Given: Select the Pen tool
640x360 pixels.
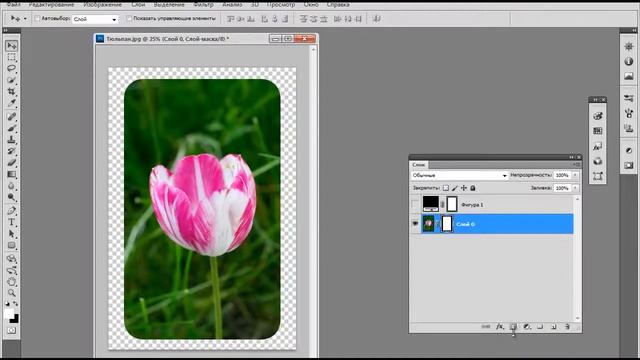Looking at the screenshot, I should coord(11,211).
